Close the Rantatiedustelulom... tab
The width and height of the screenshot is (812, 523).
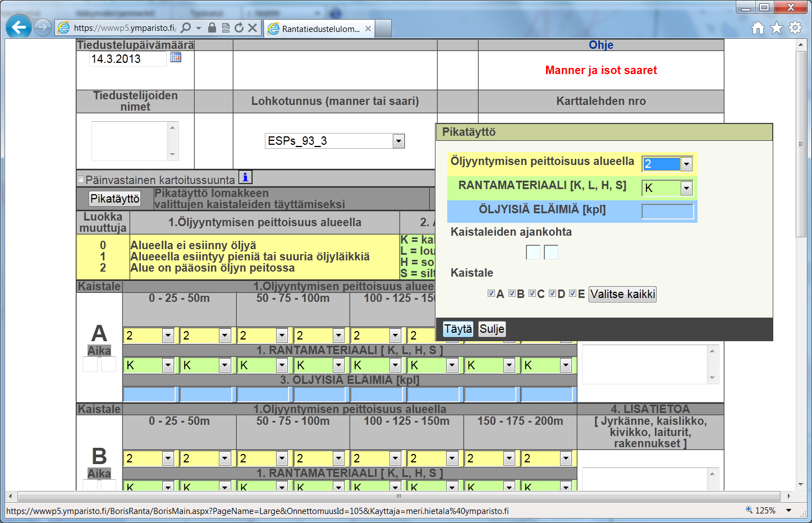[368, 29]
